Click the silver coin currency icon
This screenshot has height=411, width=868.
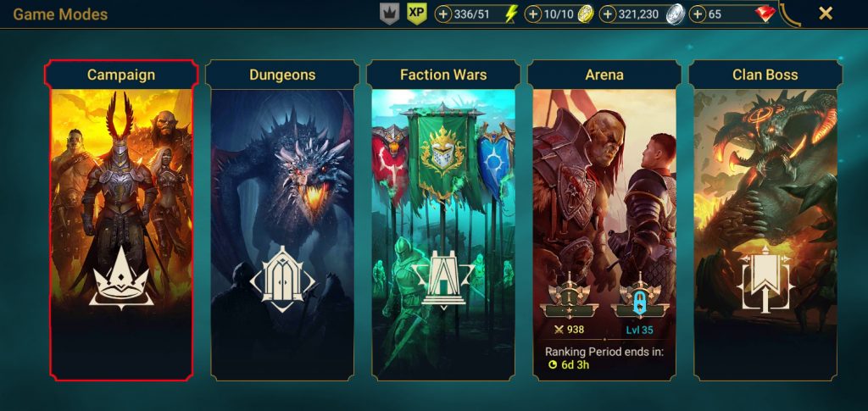coord(675,14)
